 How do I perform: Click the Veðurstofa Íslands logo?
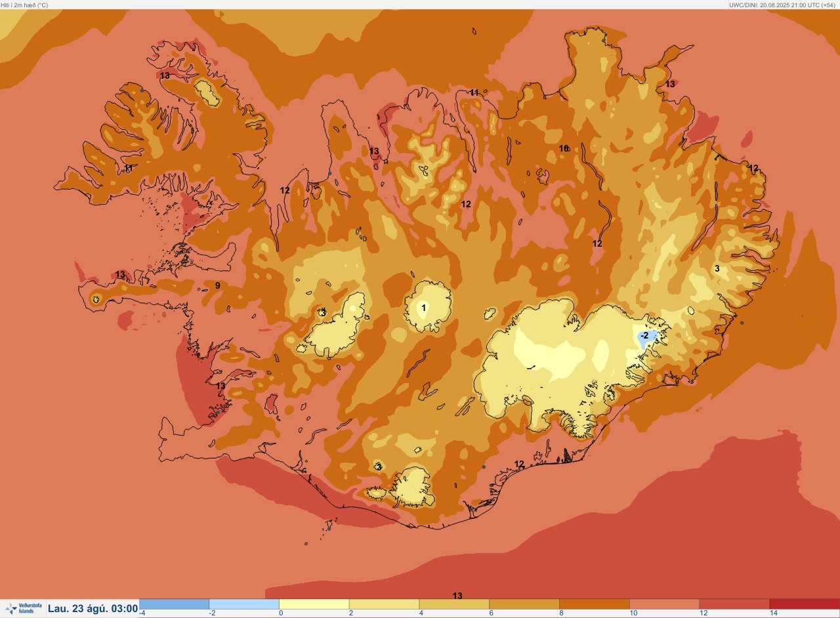pos(22,609)
